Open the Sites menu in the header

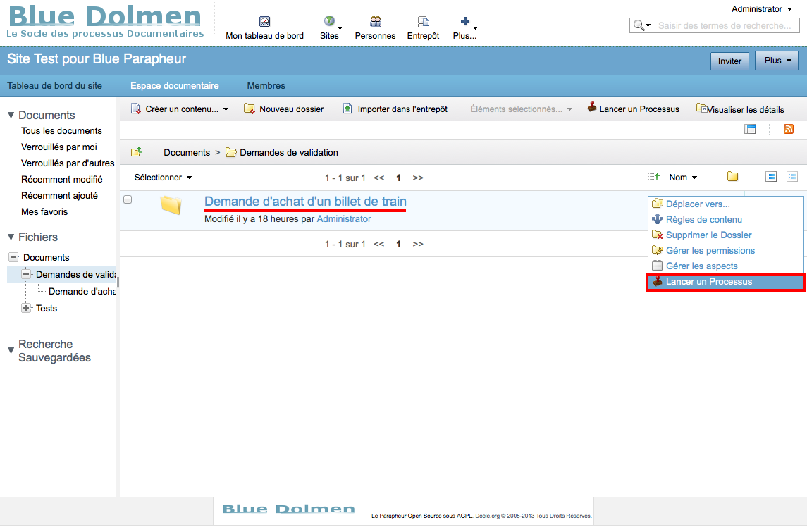[x=329, y=28]
